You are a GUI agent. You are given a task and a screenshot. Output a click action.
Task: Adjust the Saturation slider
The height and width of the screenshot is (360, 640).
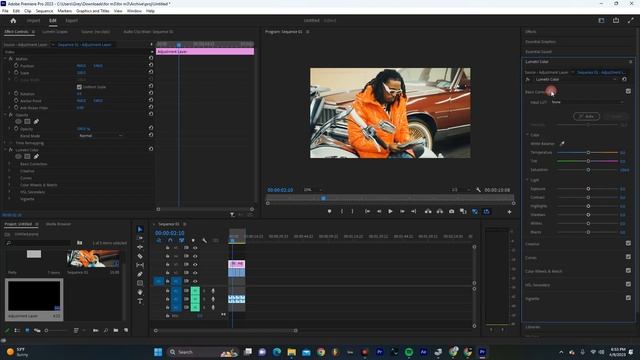click(x=588, y=169)
